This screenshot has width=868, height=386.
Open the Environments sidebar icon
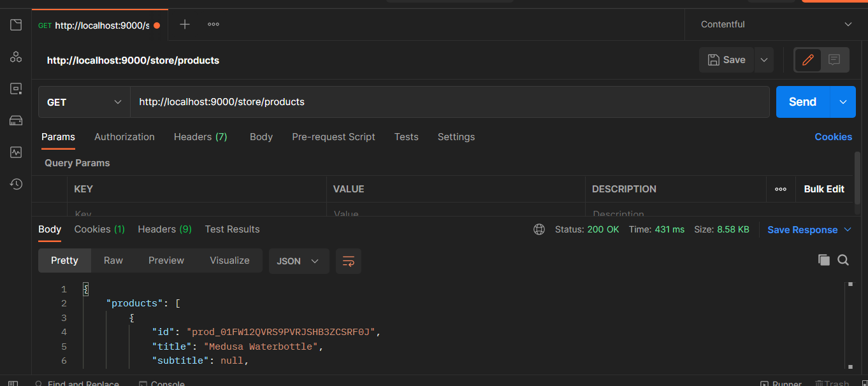(16, 89)
